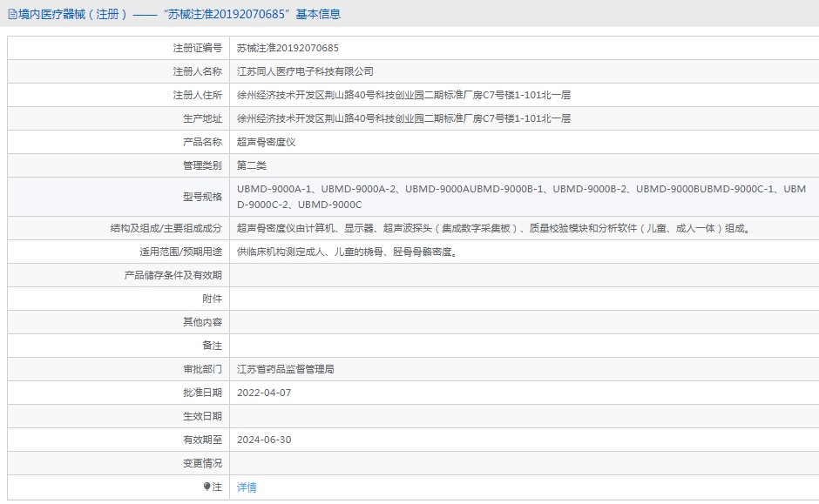Select expiry date 2024-06-30
Screen dimensions: 819x504
coord(264,440)
